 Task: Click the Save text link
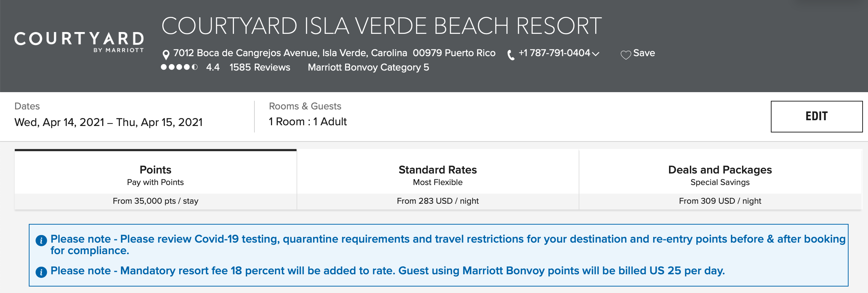click(x=644, y=53)
